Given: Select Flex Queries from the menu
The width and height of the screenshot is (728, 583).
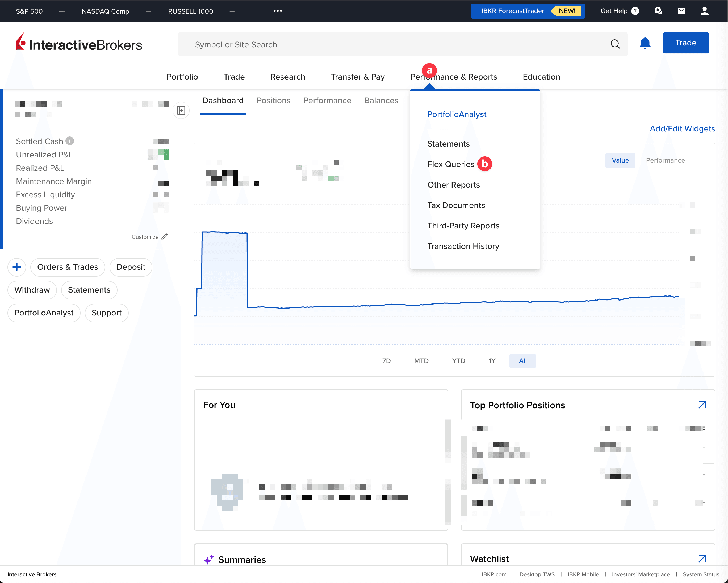Looking at the screenshot, I should (x=451, y=164).
